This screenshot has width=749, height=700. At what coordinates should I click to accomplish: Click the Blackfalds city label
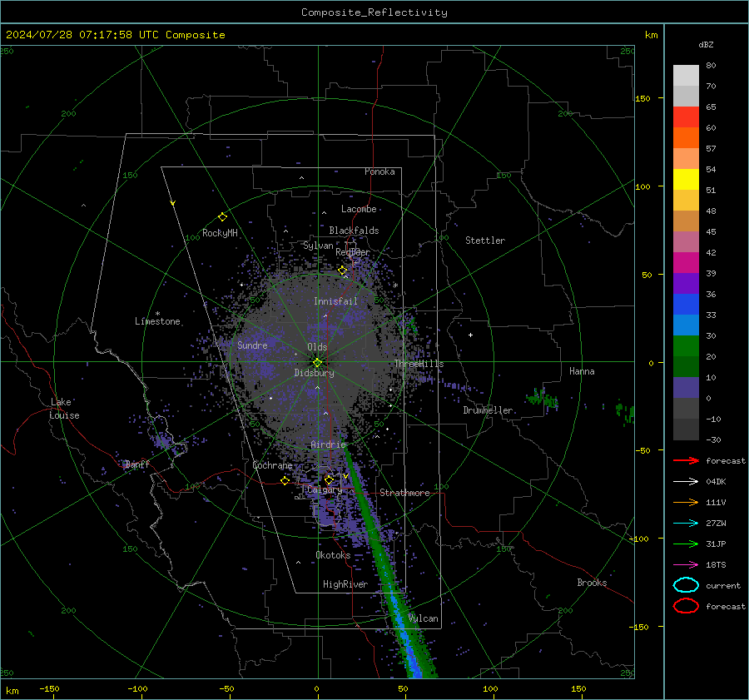tap(354, 231)
